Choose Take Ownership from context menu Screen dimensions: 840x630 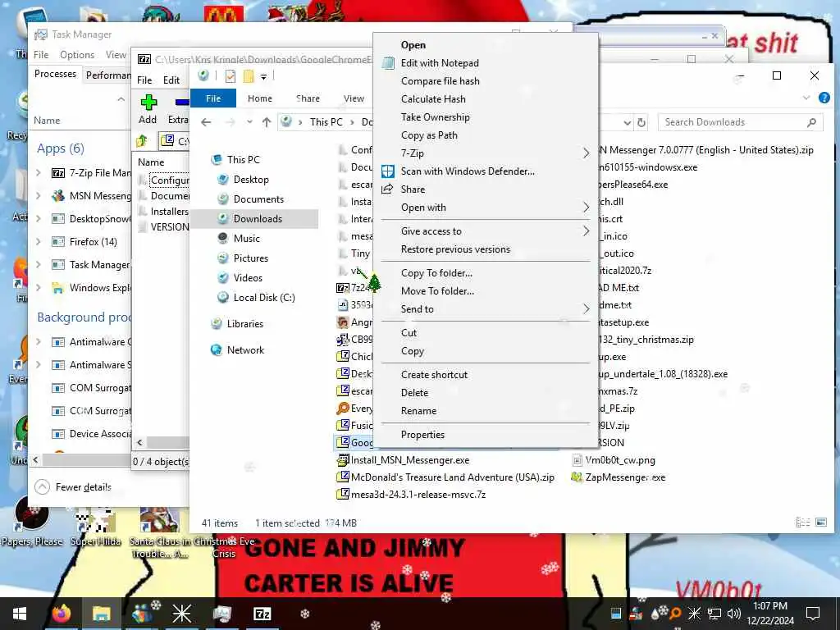(x=435, y=117)
